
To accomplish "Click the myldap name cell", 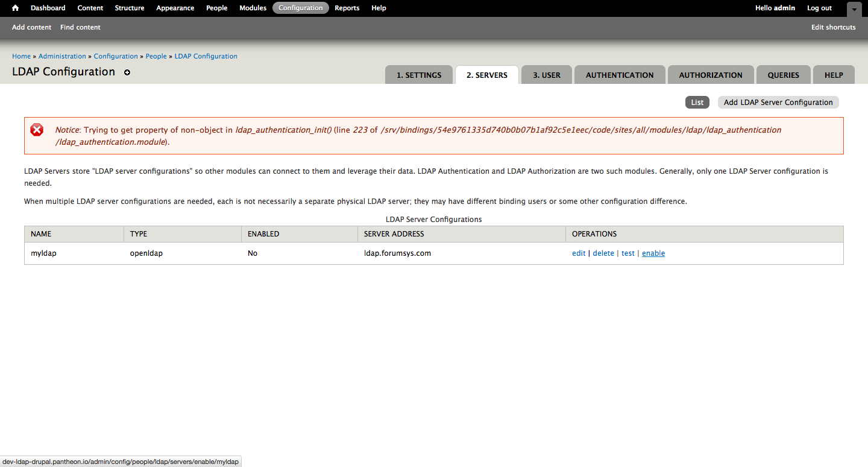I will (x=74, y=253).
